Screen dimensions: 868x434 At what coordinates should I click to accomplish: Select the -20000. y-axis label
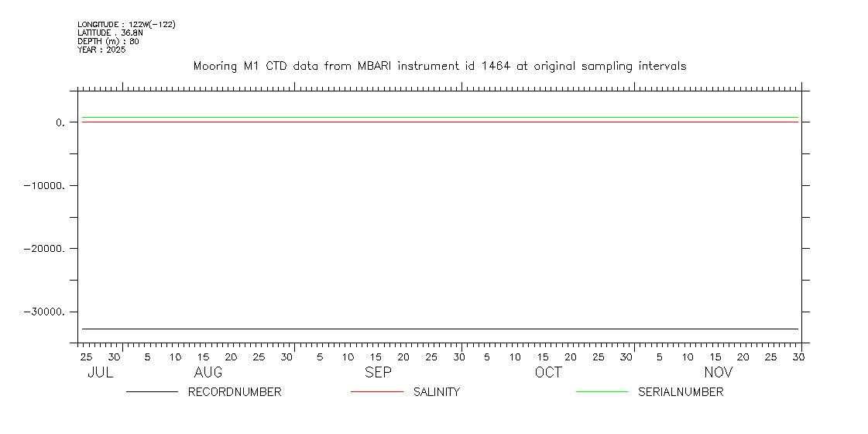click(46, 249)
